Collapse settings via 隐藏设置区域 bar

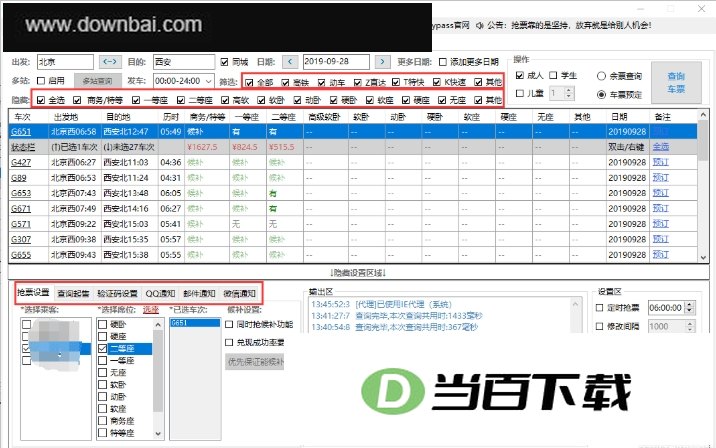click(358, 273)
